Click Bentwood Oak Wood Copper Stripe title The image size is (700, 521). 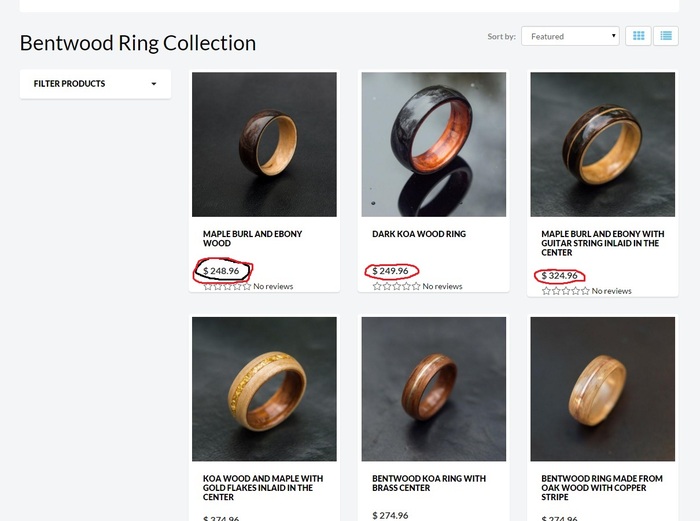tap(601, 487)
